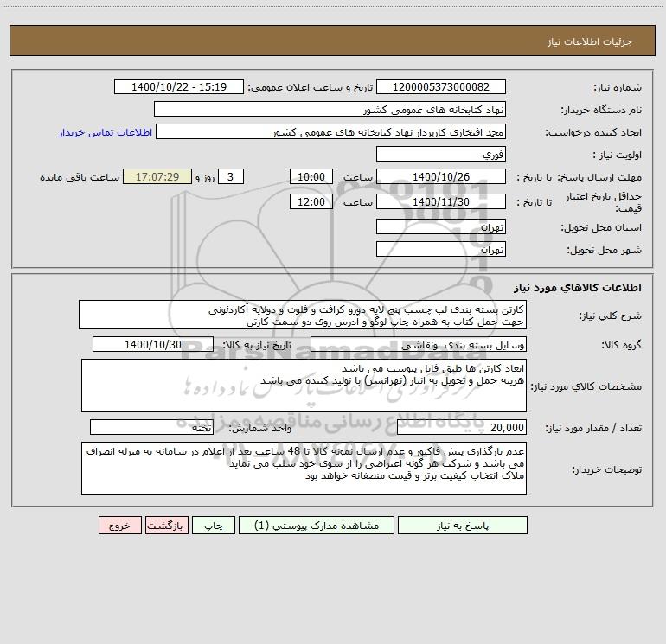Screen dimensions: 666x644
Task: Click the need date field 1400/10/30
Action: tap(153, 344)
